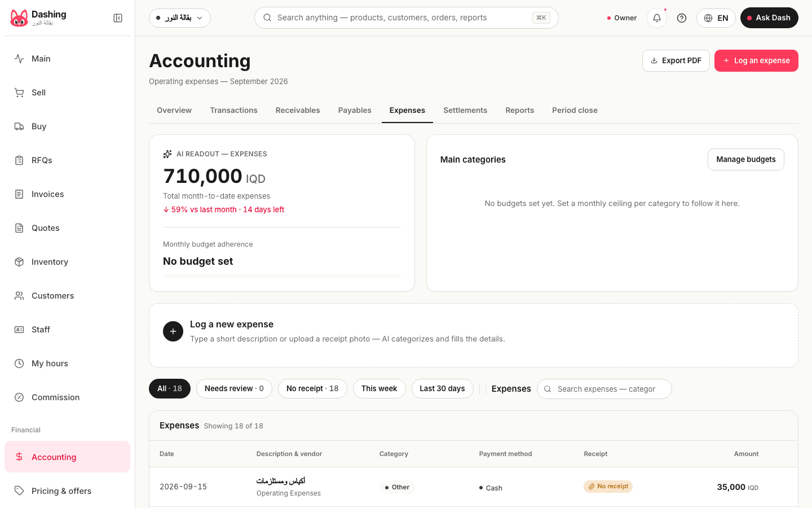
Task: Open Commission in sidebar
Action: point(67,397)
